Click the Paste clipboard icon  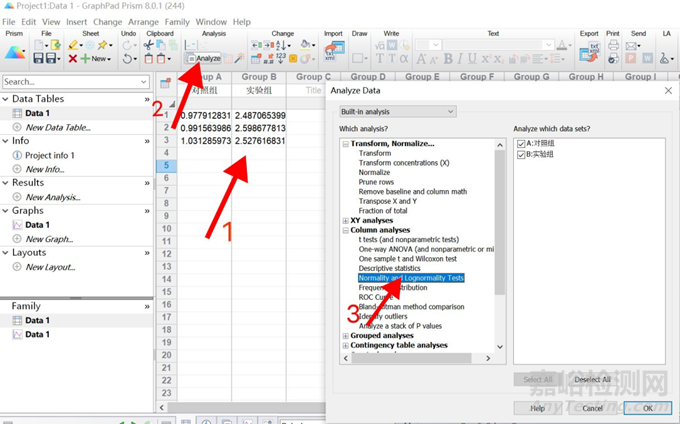tap(149, 58)
